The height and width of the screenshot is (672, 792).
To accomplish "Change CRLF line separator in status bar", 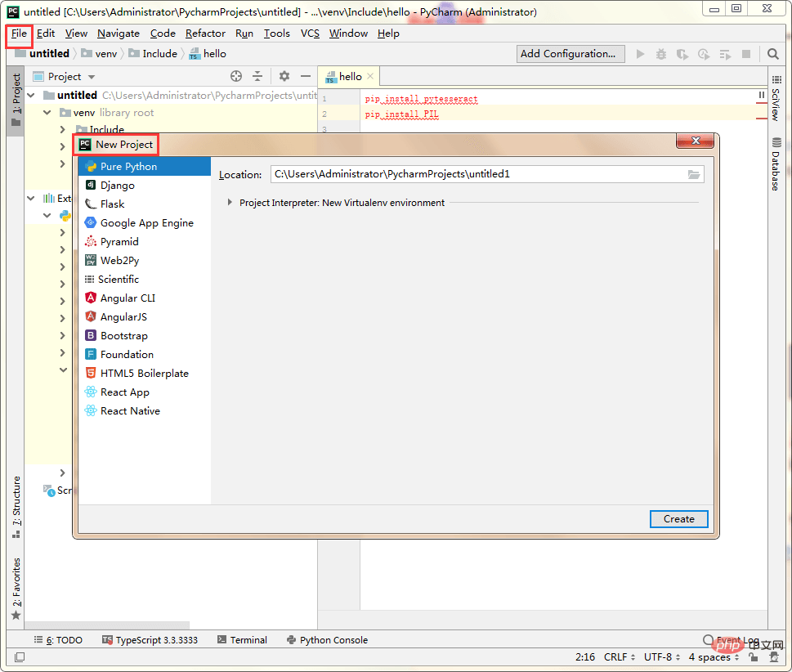I will [620, 656].
